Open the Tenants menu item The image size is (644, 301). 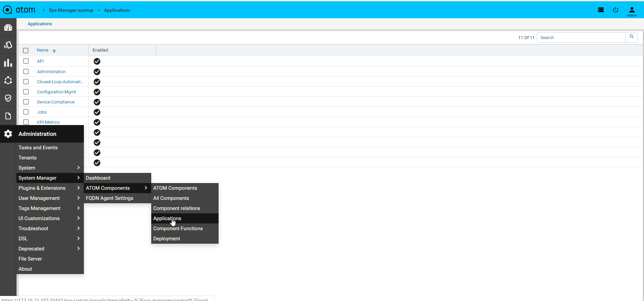pyautogui.click(x=50, y=158)
